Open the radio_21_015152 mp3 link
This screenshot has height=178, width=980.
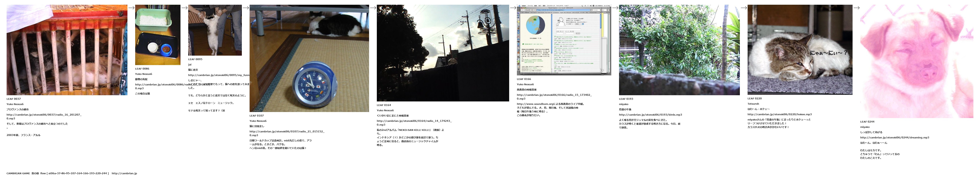pyautogui.click(x=287, y=133)
